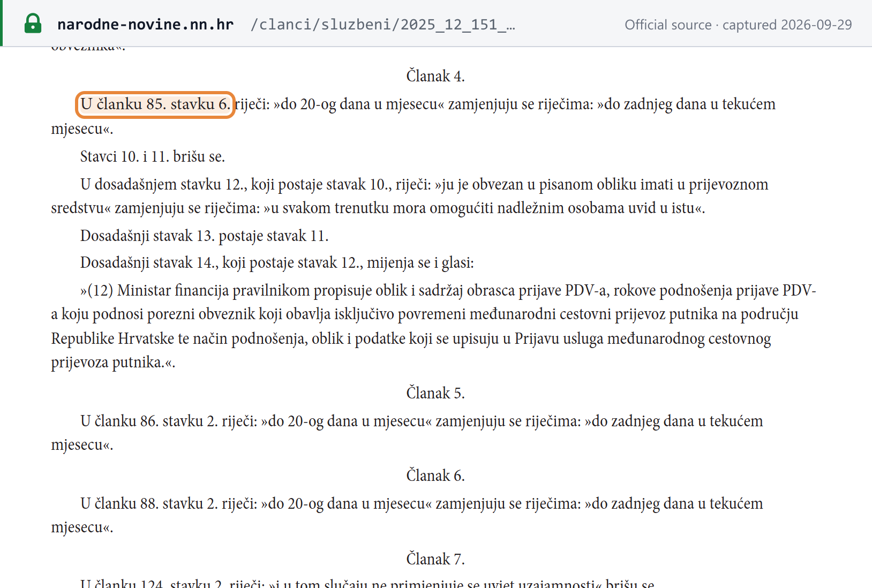Click the line 'Stavci 10. i 11. brišu se.'

pos(153,156)
